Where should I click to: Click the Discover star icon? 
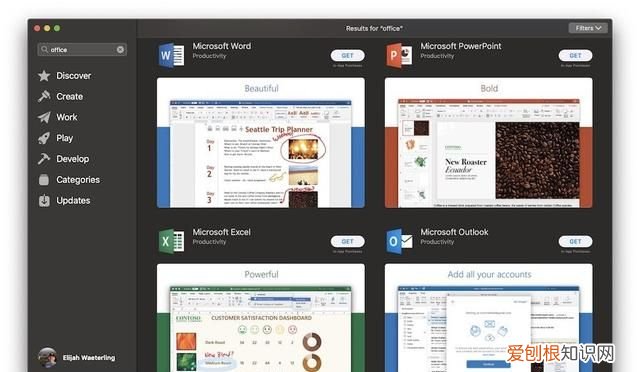tap(44, 76)
